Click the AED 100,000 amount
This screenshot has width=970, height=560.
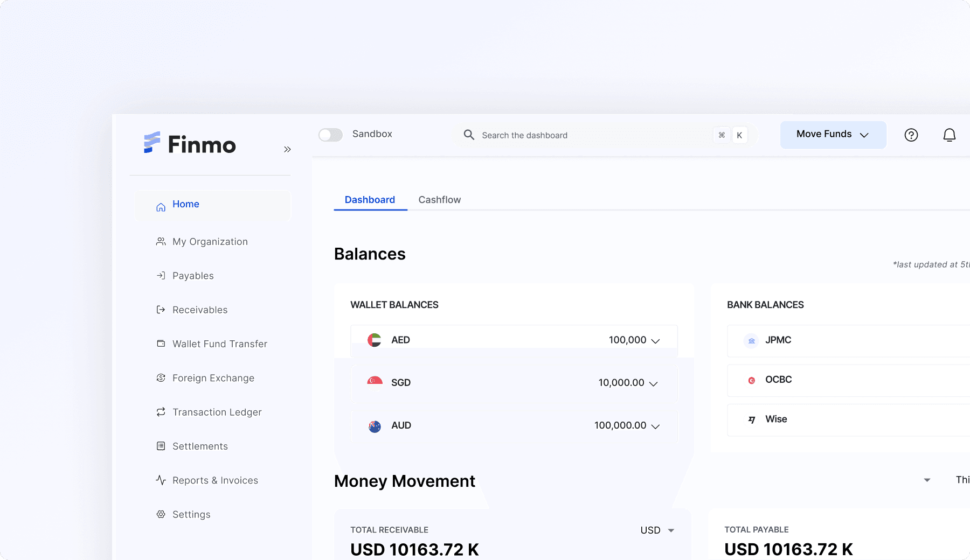pyautogui.click(x=627, y=340)
